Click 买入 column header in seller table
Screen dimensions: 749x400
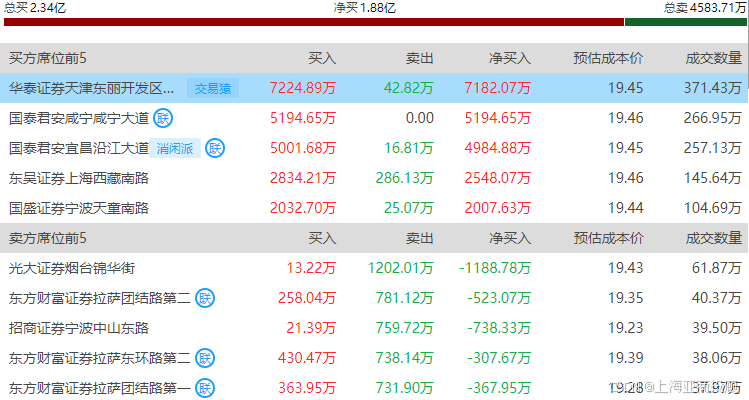pos(322,238)
